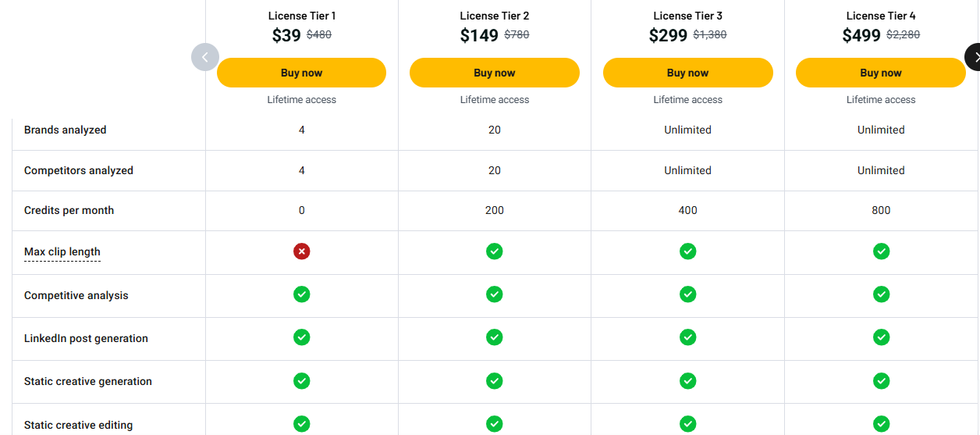Click red X for Tier 1 Max clip length
Screen dimensions: 980x435
pyautogui.click(x=302, y=251)
